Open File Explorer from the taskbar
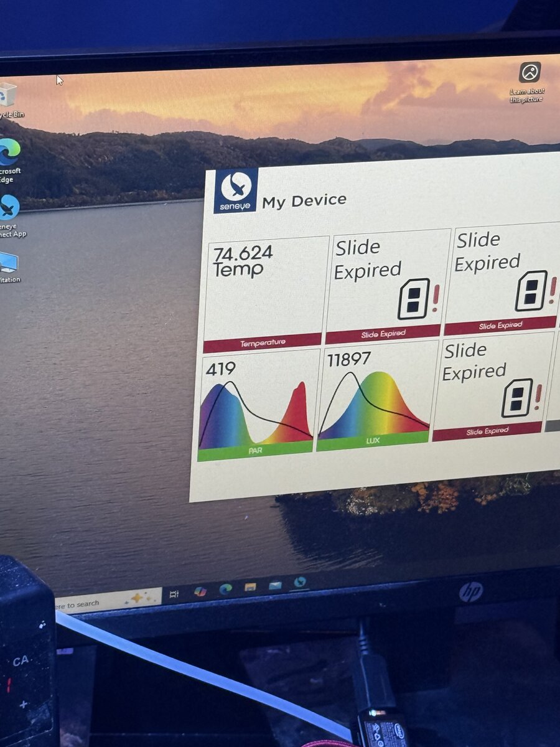The image size is (560, 747). pos(250,587)
